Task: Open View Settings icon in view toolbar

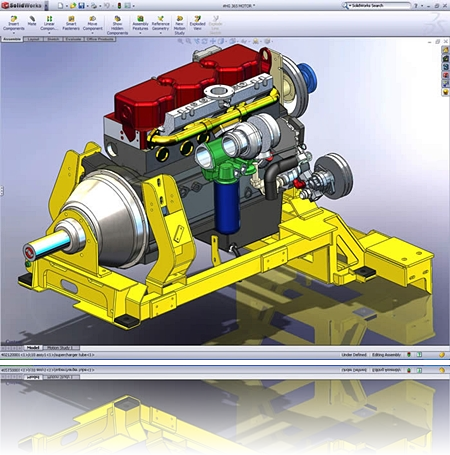Action: [x=267, y=41]
